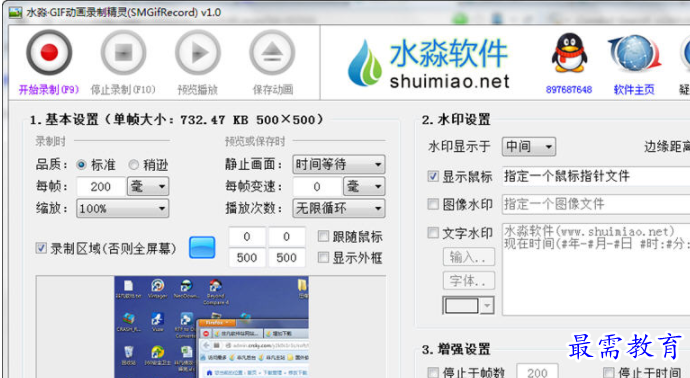Click the 开始录制(F9) label
690x378 pixels.
click(x=49, y=90)
